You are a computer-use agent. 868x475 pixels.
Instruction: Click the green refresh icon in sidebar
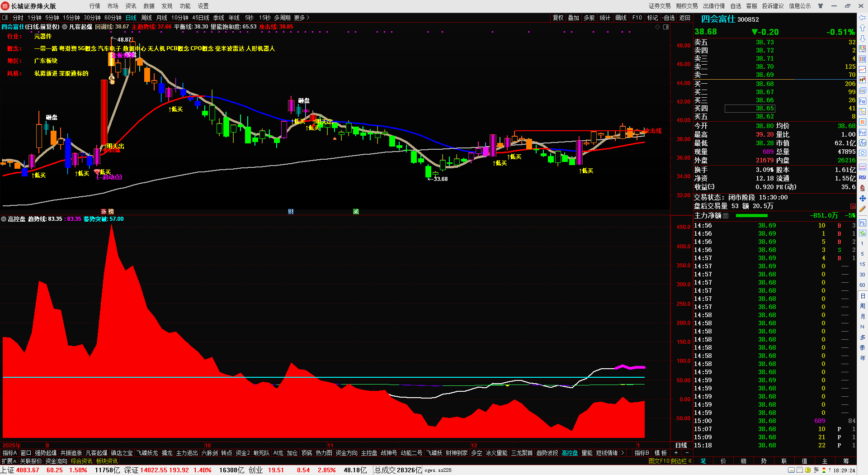pyautogui.click(x=863, y=233)
